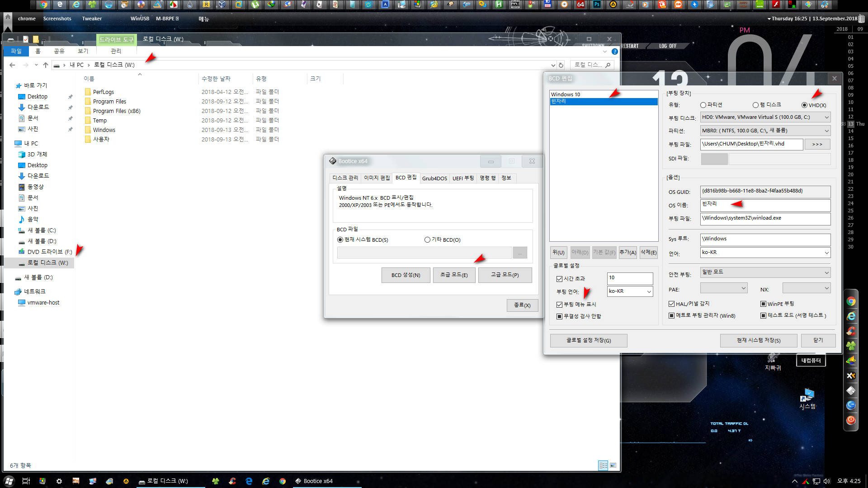Viewport: 868px width, 488px height.
Task: Open Photoshop from the top dock
Action: click(x=597, y=5)
